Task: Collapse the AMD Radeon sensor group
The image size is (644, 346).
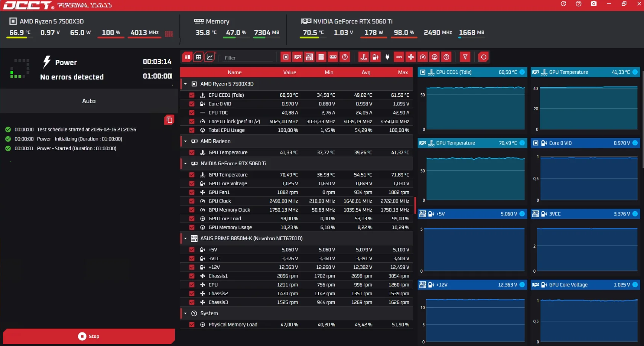Action: 185,141
